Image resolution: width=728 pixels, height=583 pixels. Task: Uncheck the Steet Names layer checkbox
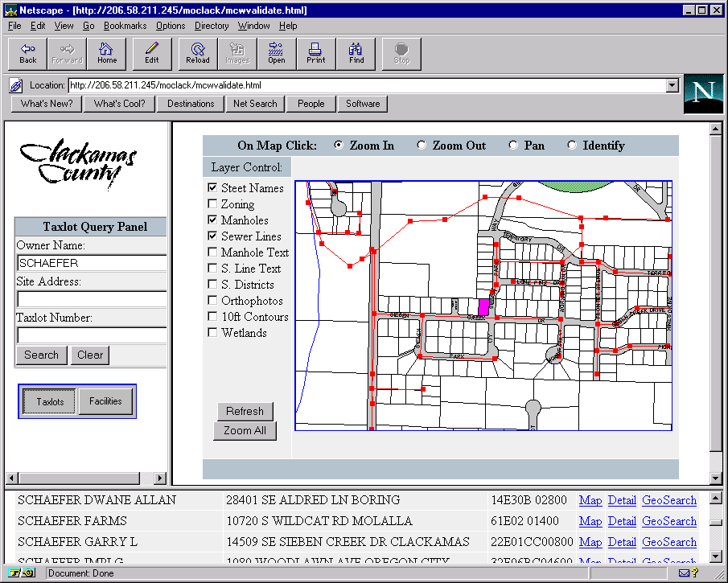tap(212, 188)
